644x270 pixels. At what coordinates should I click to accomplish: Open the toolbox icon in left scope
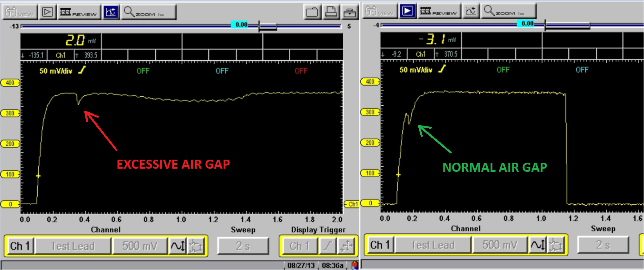(349, 13)
